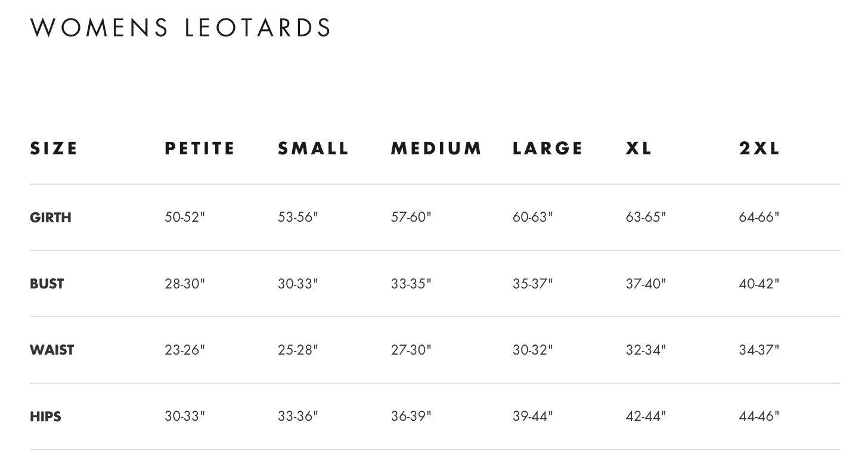The image size is (868, 472).
Task: Click the Womens Leotards heading
Action: (181, 27)
